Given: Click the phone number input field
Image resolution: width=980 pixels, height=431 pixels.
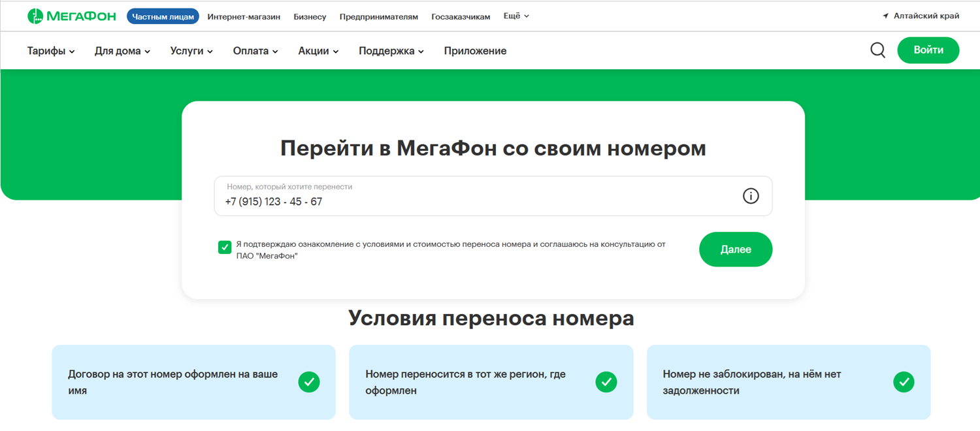Looking at the screenshot, I should [x=493, y=196].
